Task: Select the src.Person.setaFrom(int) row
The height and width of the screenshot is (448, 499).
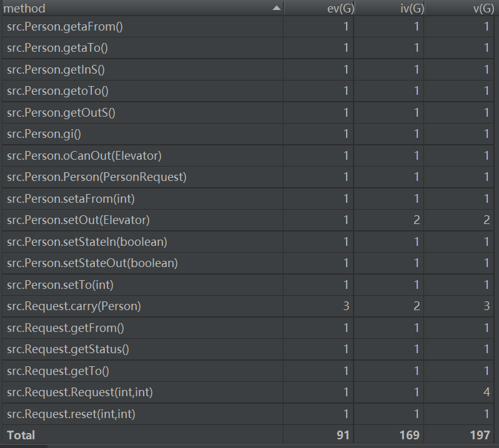Action: pyautogui.click(x=248, y=198)
